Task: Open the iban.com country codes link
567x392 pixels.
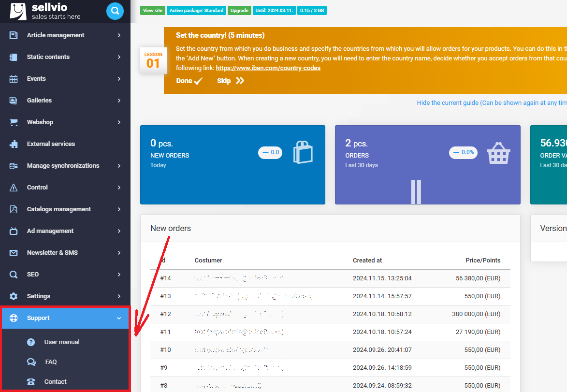Action: (268, 68)
